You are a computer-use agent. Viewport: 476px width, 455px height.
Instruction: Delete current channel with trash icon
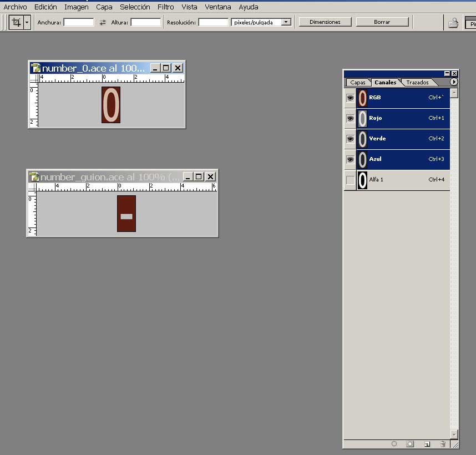pyautogui.click(x=443, y=444)
